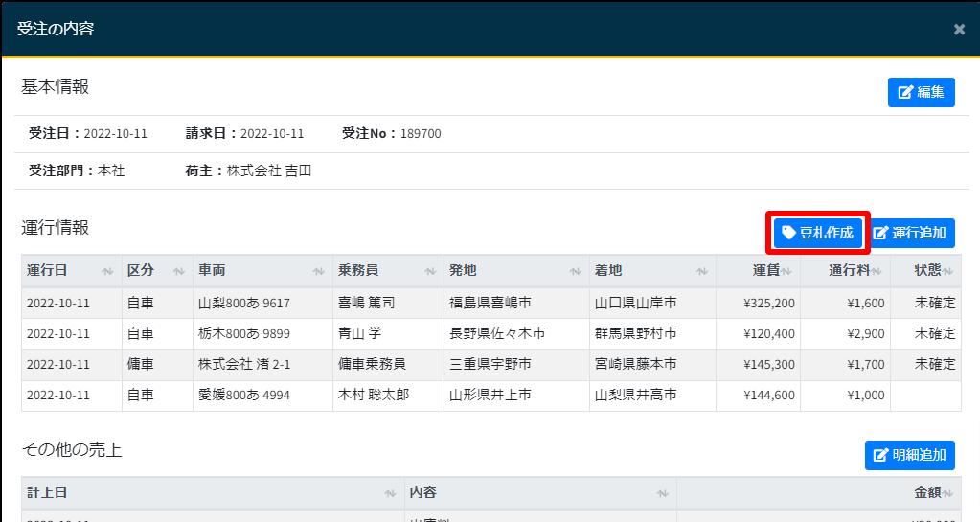
Task: Sort by 運賃 column sort icon
Action: point(786,271)
